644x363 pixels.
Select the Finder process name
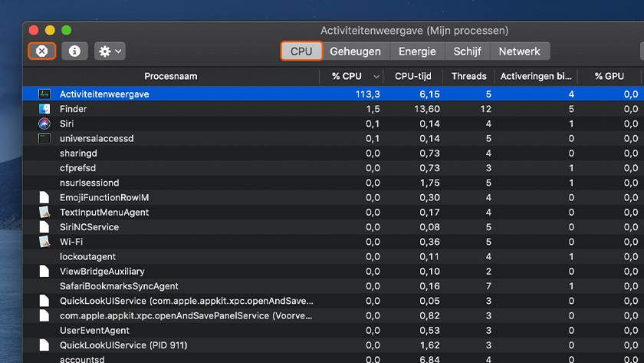73,109
